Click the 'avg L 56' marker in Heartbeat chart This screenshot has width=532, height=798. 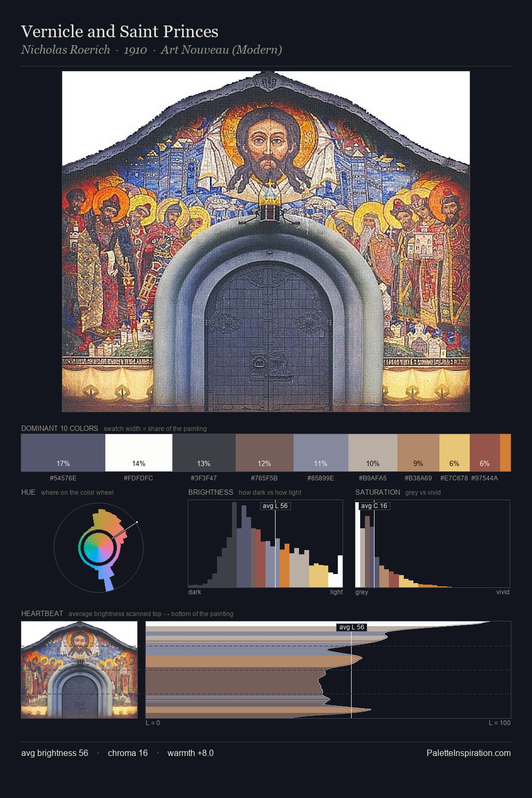pos(352,627)
